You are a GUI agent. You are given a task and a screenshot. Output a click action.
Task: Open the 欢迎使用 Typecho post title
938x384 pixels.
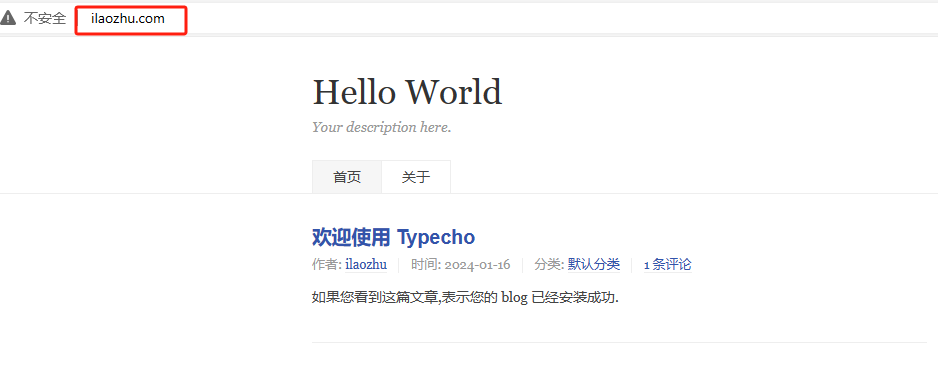394,237
